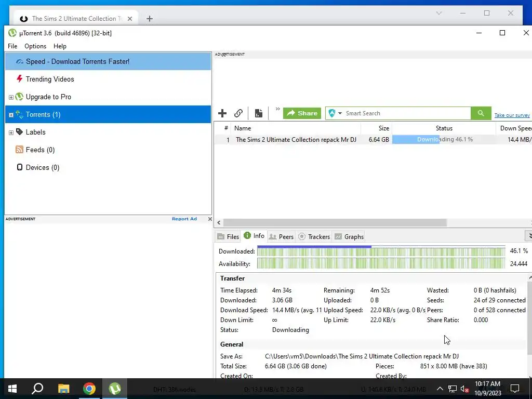Open the Help menu
Viewport: 532px width, 399px height.
point(60,46)
